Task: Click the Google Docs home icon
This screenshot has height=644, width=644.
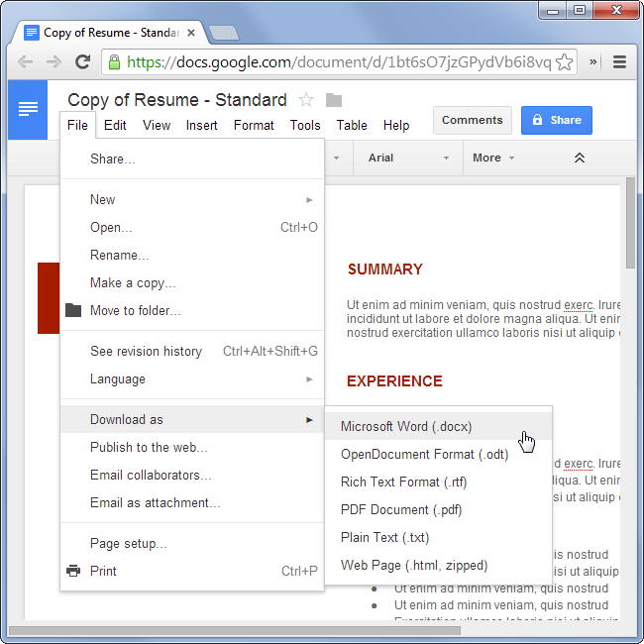Action: click(x=28, y=110)
